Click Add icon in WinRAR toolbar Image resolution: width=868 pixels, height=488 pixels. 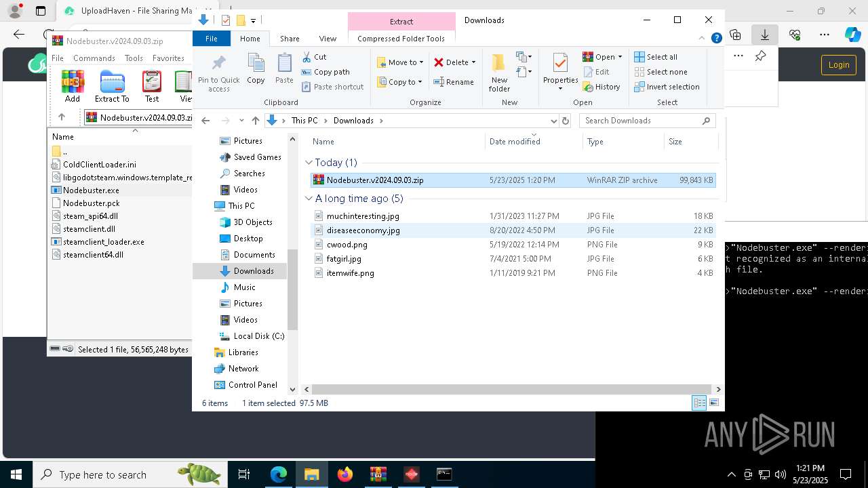point(73,86)
